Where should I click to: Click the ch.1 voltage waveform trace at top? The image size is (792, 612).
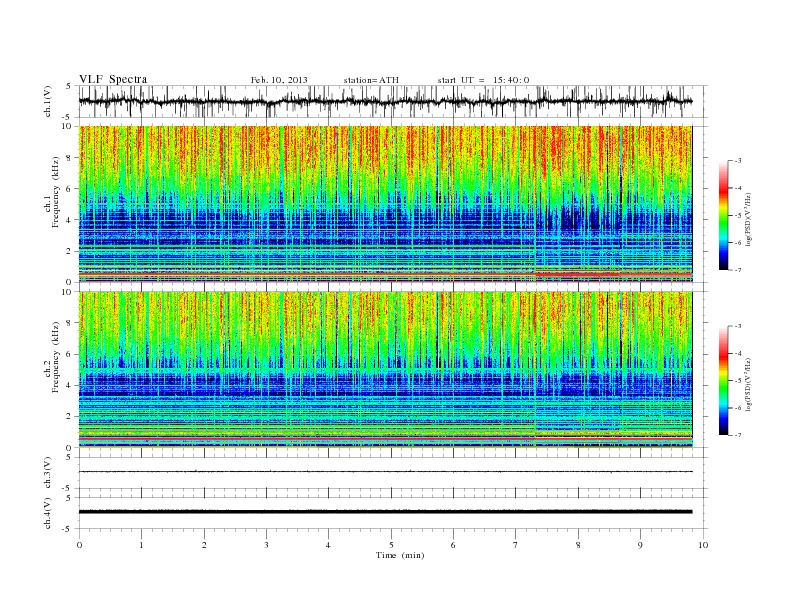[x=385, y=101]
